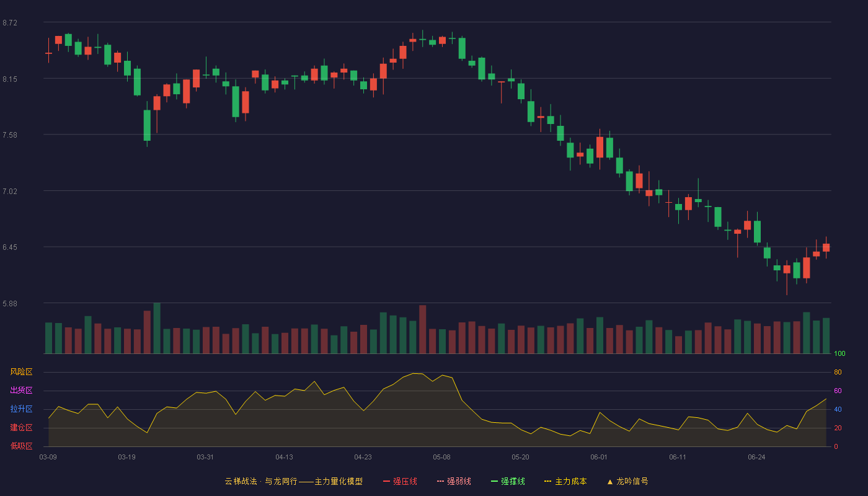Screen dimensions: 868x496
Task: Click the 05-20 date label
Action: click(x=521, y=457)
